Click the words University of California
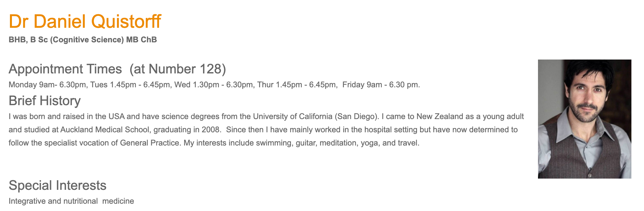 [293, 116]
